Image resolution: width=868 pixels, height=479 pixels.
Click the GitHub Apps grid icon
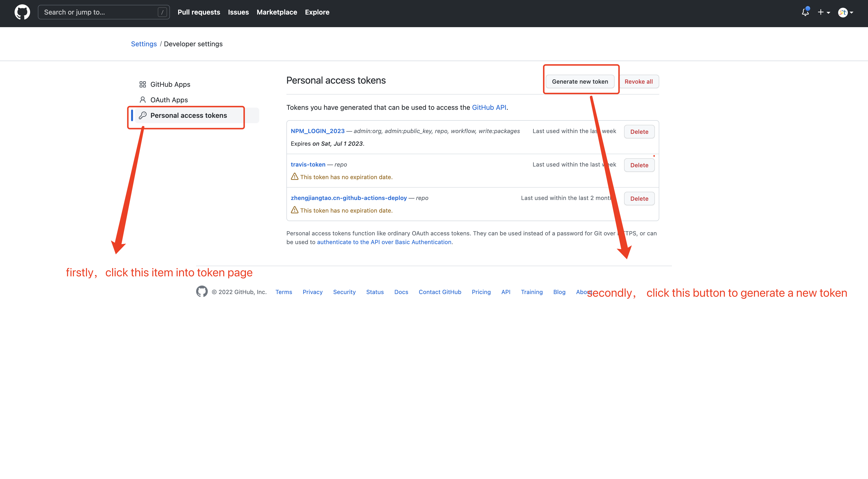click(x=142, y=85)
